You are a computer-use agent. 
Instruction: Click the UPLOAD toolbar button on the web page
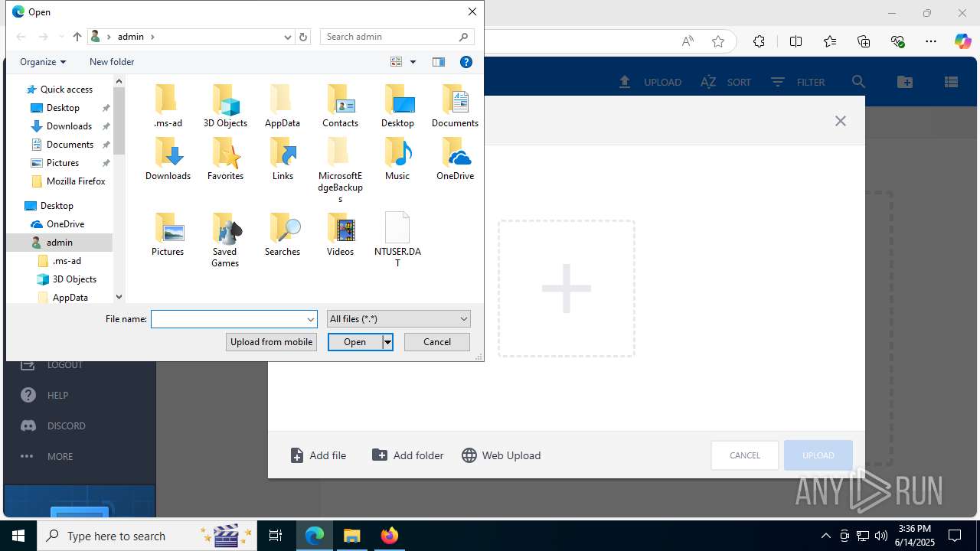[650, 82]
